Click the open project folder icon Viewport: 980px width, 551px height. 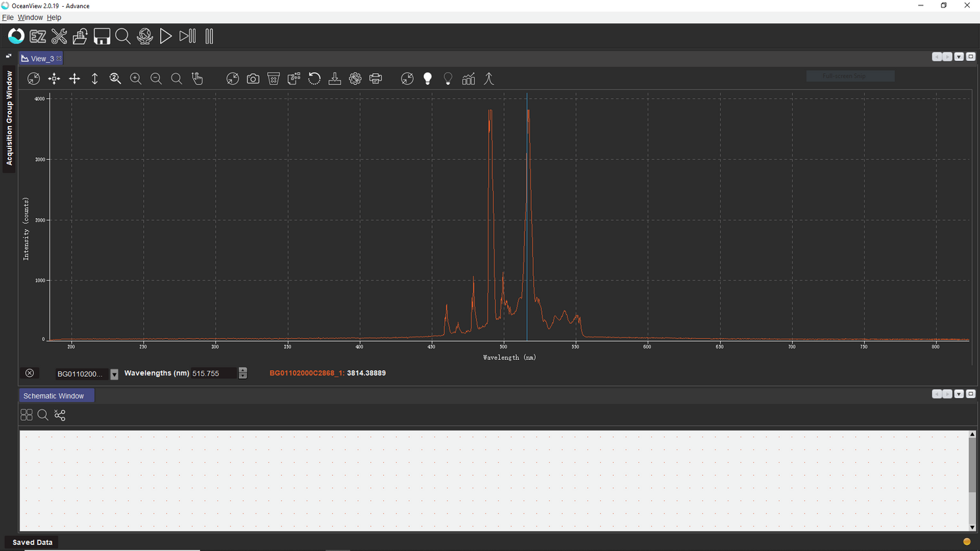[80, 37]
